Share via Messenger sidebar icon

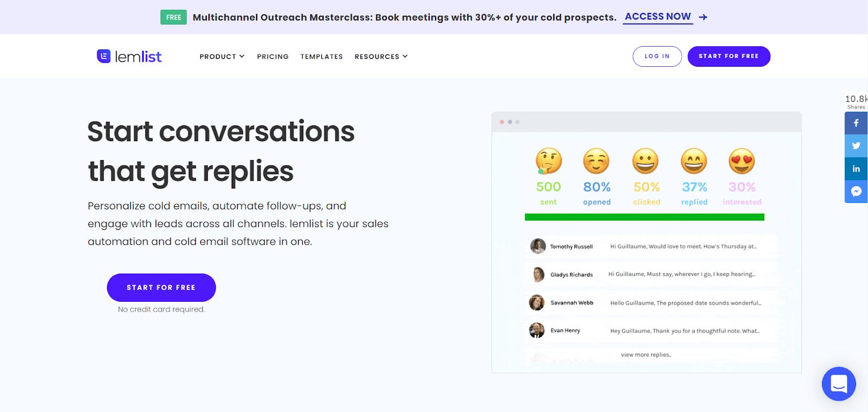click(x=856, y=192)
